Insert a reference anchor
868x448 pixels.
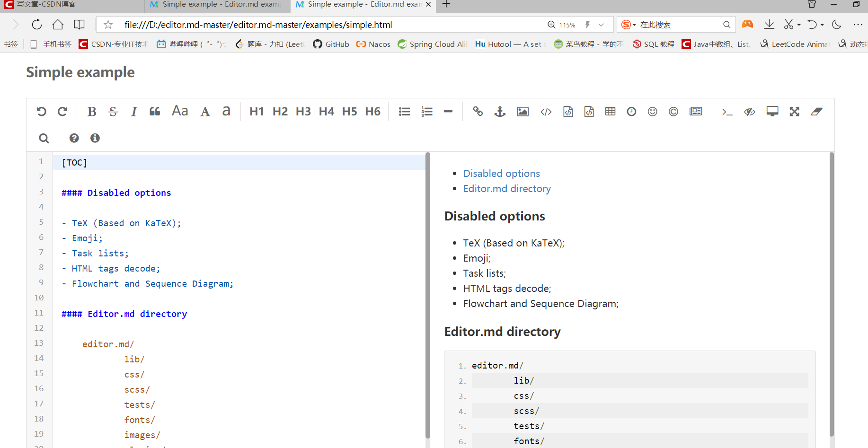500,112
